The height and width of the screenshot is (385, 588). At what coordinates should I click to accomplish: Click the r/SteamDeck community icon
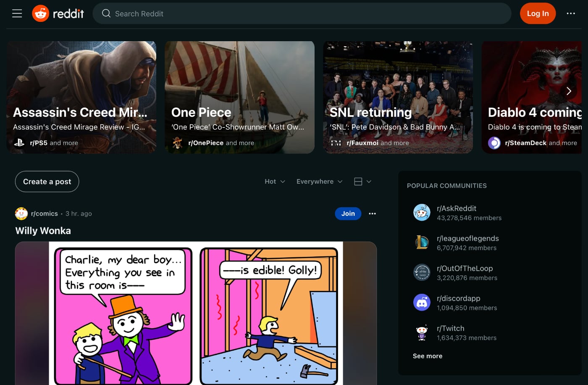494,143
